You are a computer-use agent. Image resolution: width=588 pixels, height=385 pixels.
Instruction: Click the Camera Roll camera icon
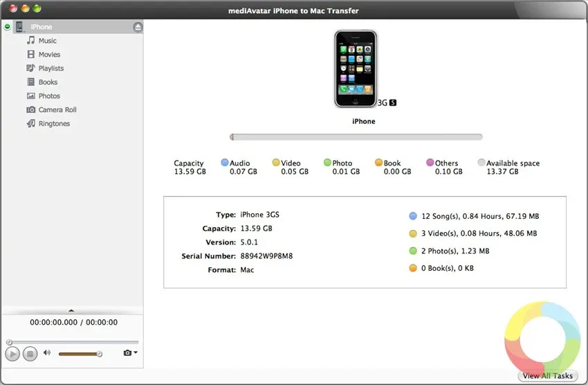coord(30,109)
